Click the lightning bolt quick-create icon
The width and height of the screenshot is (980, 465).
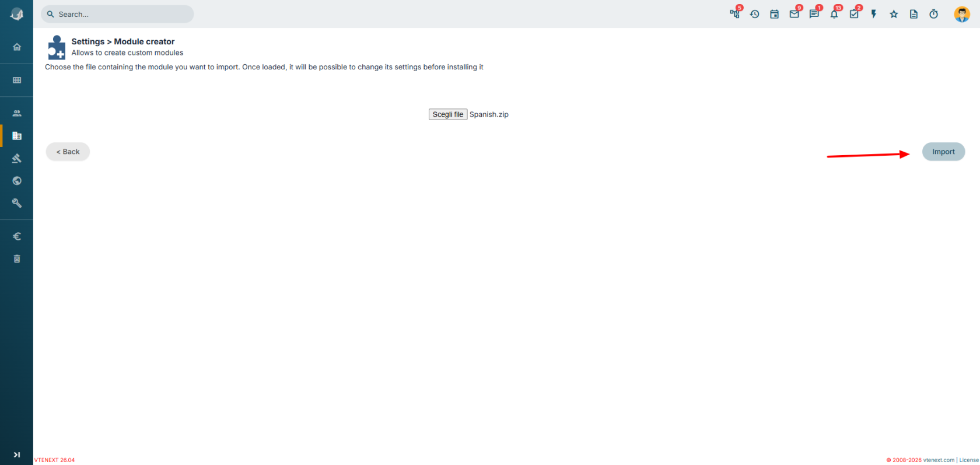point(874,14)
